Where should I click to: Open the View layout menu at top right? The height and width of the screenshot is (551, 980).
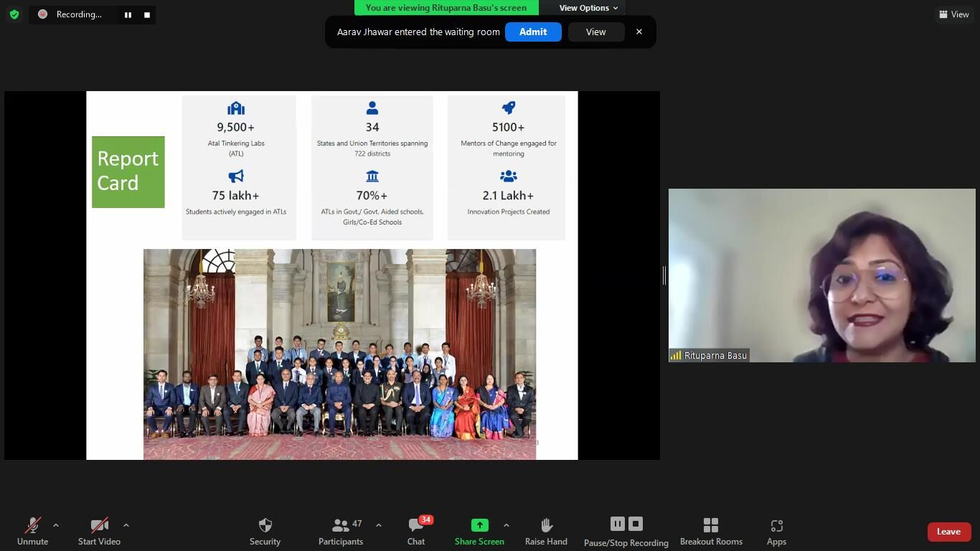click(954, 14)
